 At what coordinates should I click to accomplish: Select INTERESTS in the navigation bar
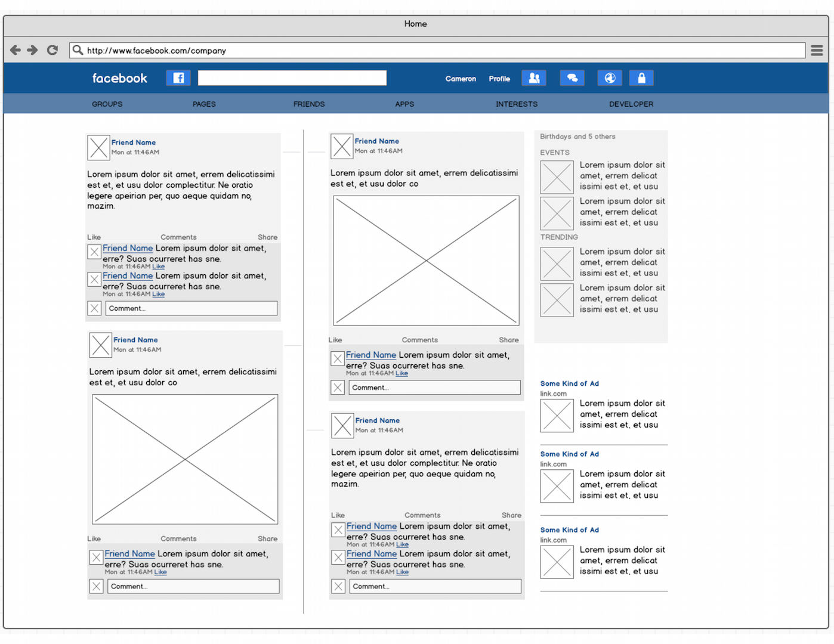coord(517,104)
